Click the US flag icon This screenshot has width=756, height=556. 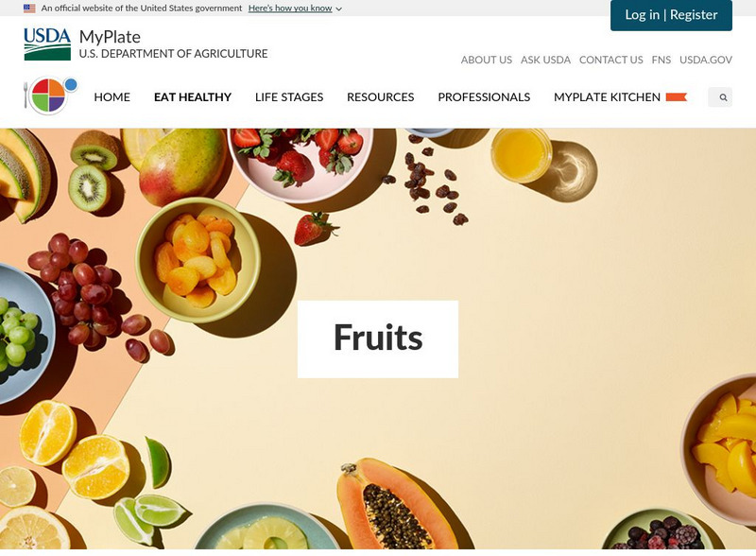click(x=29, y=9)
